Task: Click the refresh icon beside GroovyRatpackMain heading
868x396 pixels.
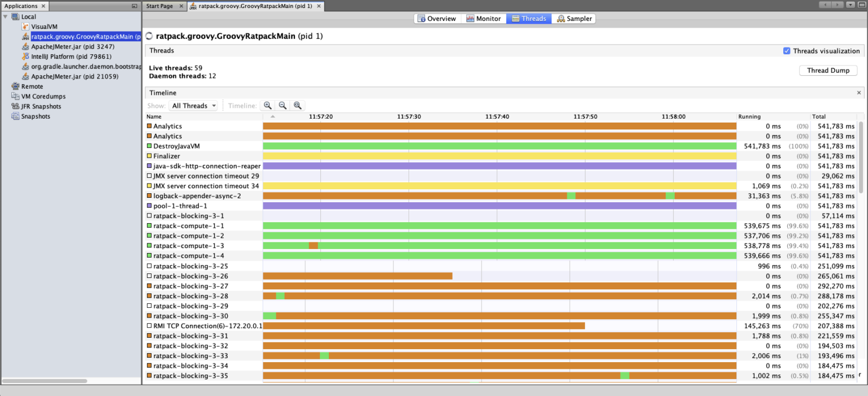Action: pyautogui.click(x=148, y=36)
